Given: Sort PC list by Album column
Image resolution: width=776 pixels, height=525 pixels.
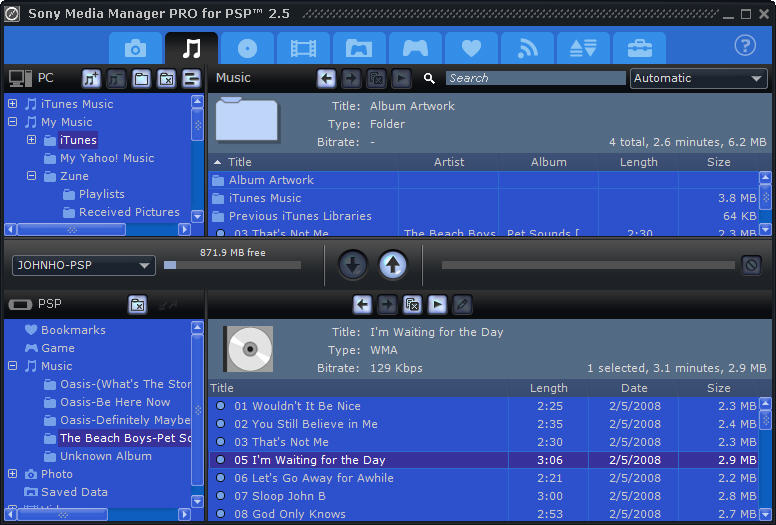Looking at the screenshot, I should point(548,162).
